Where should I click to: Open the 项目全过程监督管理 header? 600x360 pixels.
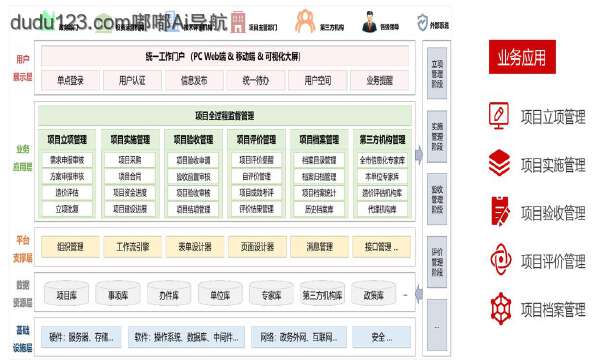coord(225,116)
